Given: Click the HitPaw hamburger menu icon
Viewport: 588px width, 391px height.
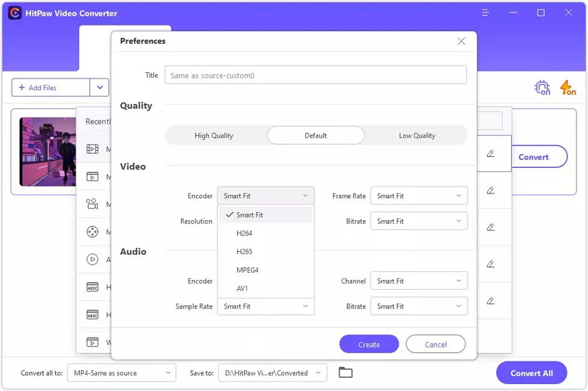Looking at the screenshot, I should (486, 13).
